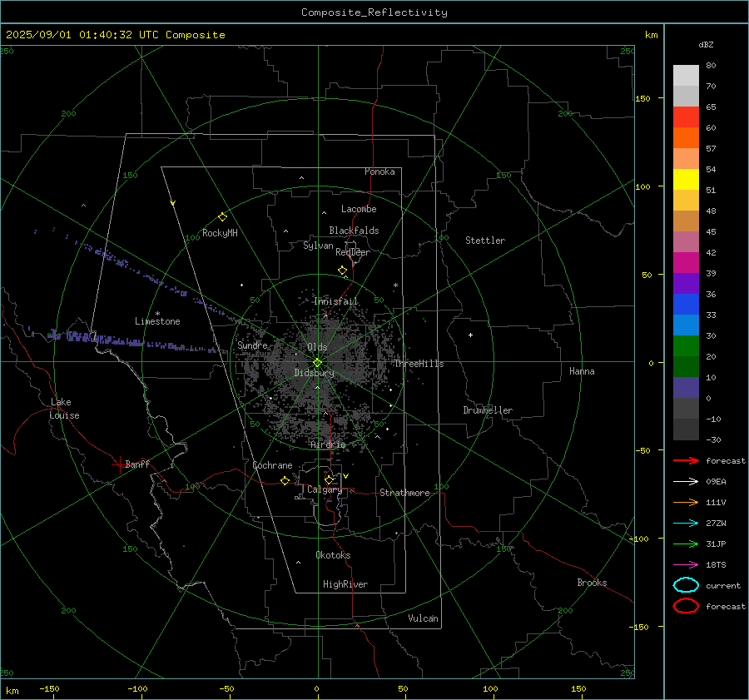
Task: Select the light gray top dBZ swatch
Action: pos(686,76)
